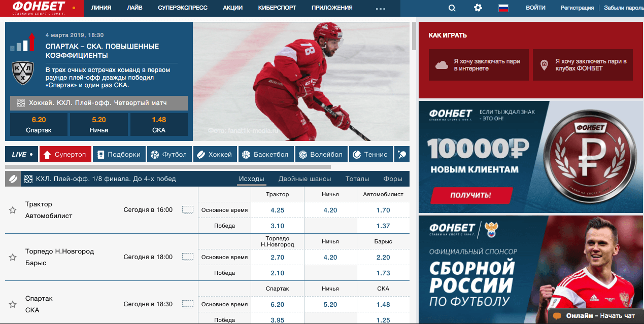Bet on Ничья 5.20 in promo banner
644x324 pixels.
tap(99, 125)
